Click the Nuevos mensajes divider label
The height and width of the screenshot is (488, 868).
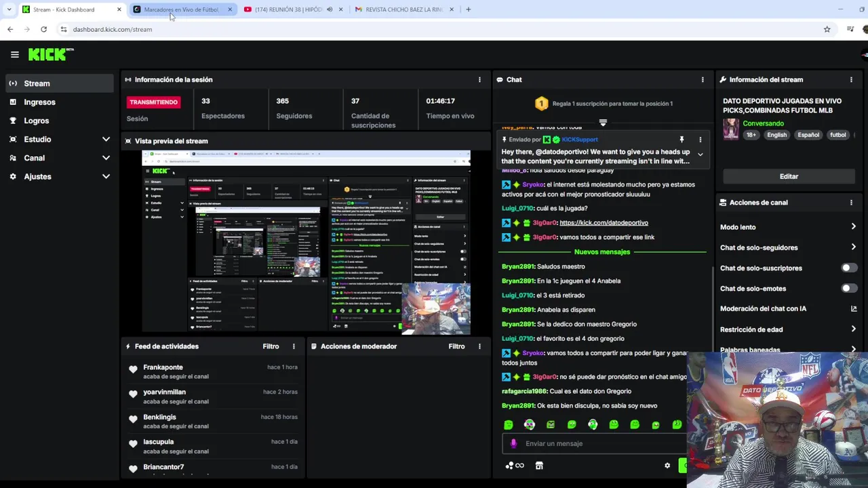pos(602,252)
